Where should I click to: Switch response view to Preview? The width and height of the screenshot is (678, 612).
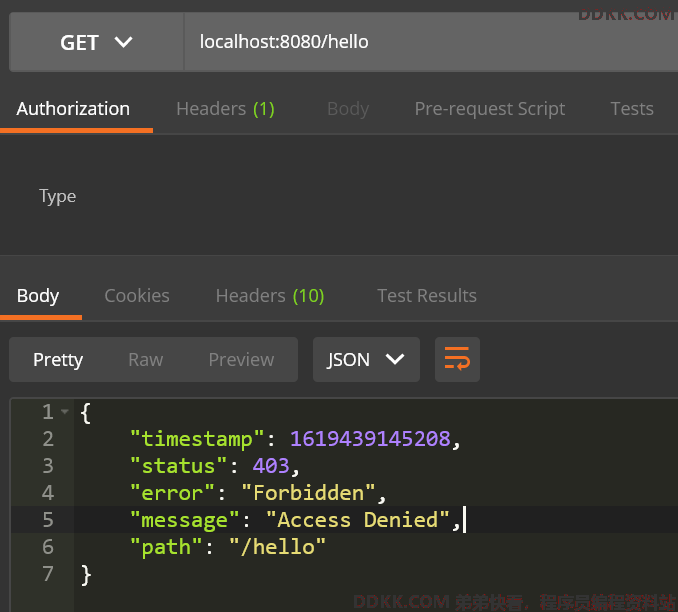[x=241, y=360]
